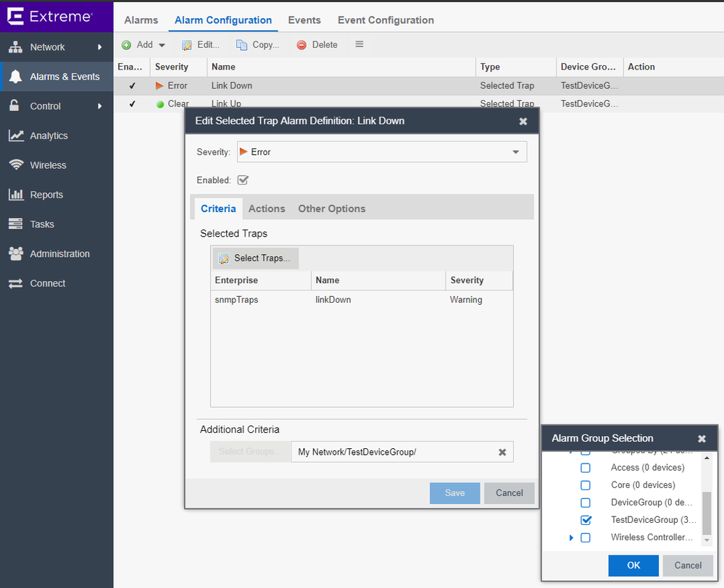Confirm group selection with OK button
This screenshot has width=724, height=588.
tap(633, 566)
